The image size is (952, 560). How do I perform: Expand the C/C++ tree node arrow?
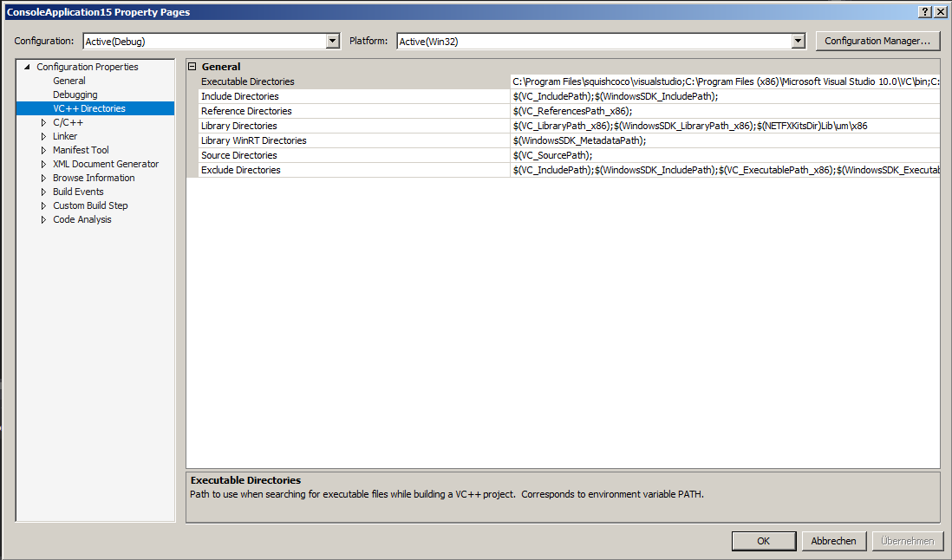43,122
